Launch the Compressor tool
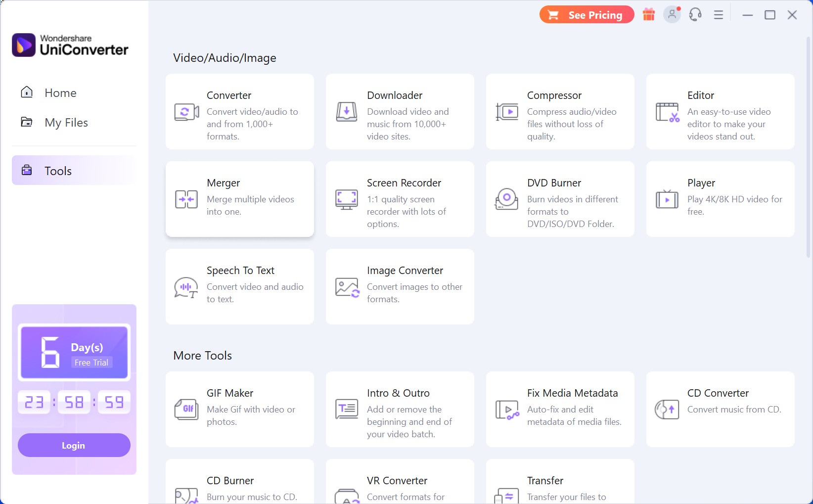Image resolution: width=813 pixels, height=504 pixels. point(559,111)
